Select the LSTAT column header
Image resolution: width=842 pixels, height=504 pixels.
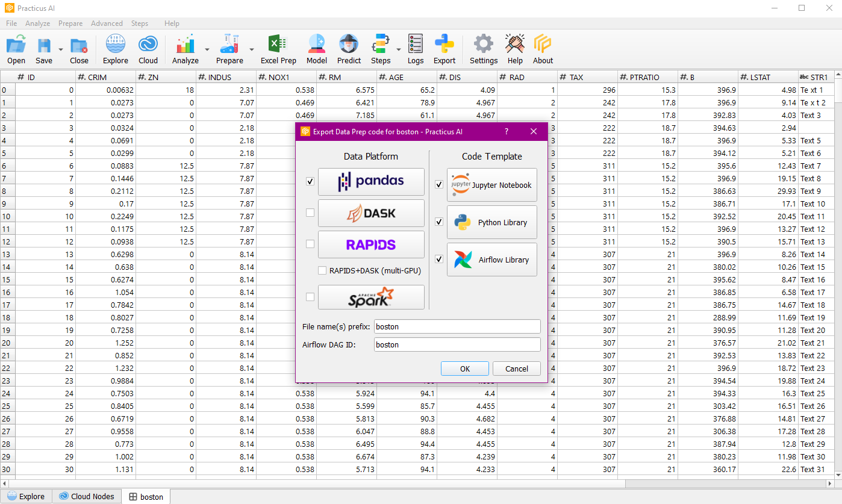[768, 77]
